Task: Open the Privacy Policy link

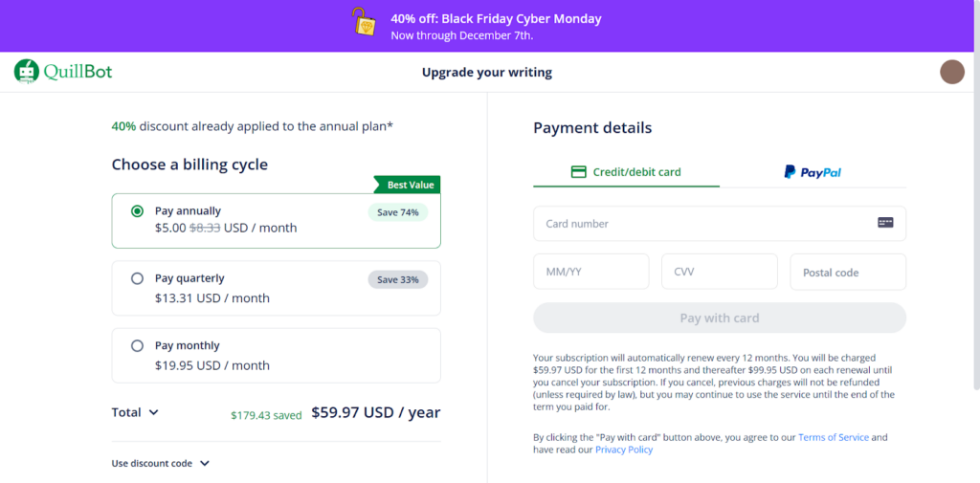Action: tap(624, 450)
